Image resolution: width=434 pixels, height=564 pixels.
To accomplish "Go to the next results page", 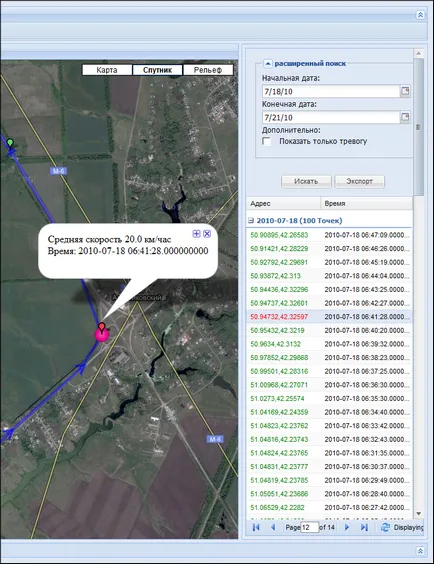I will point(347,527).
